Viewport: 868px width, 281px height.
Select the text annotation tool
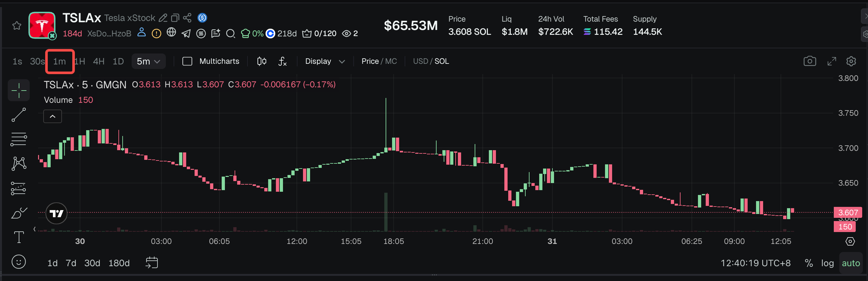coord(19,237)
